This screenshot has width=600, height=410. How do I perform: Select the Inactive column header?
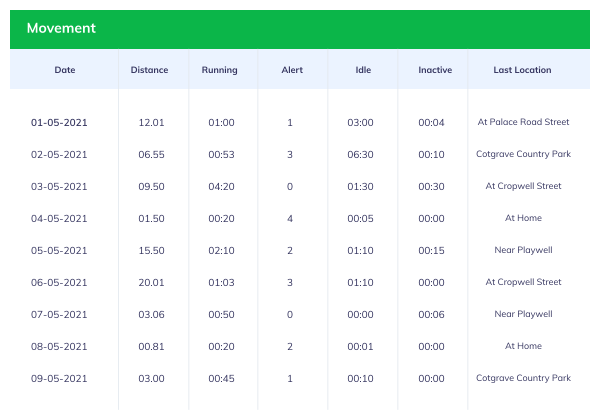tap(435, 70)
